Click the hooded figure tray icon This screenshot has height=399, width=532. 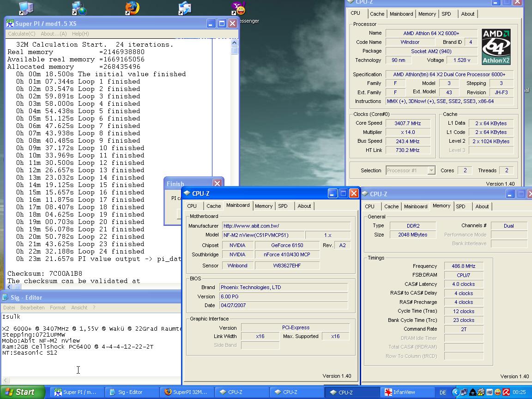pos(472,392)
